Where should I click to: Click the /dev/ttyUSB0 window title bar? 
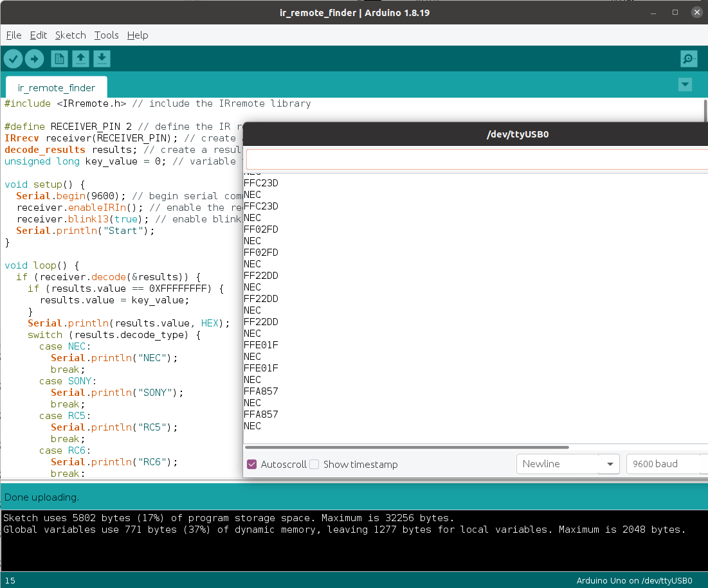coord(475,134)
